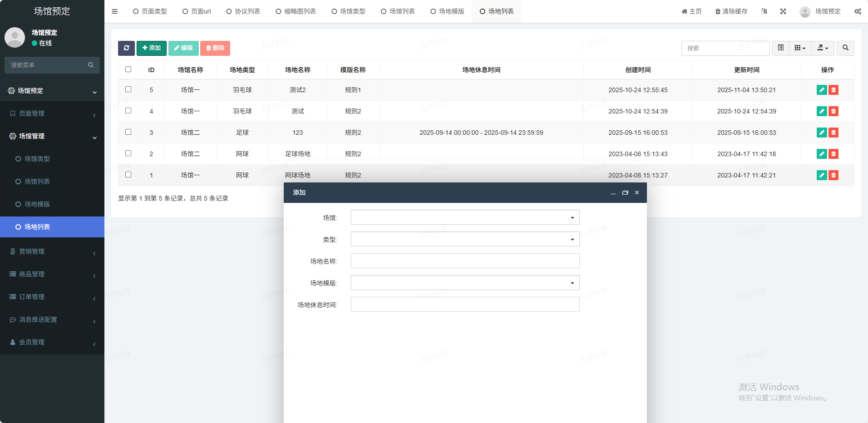Click the hamburger menu toggle icon
Image resolution: width=868 pixels, height=423 pixels.
(x=115, y=11)
